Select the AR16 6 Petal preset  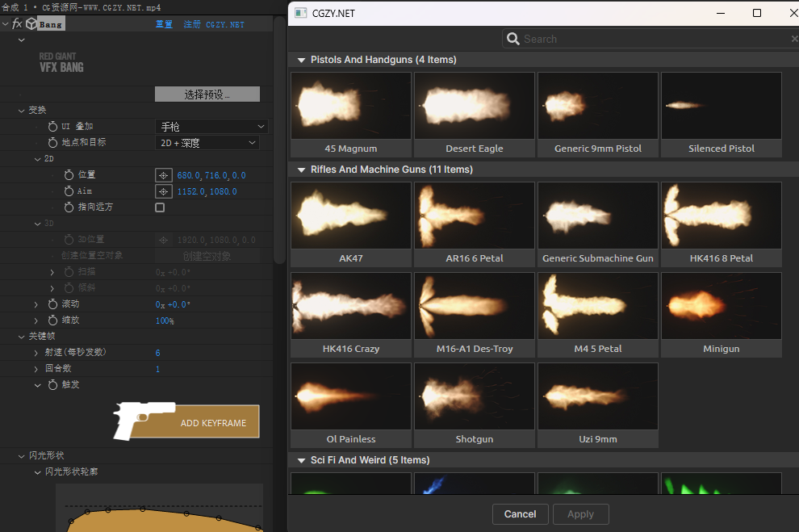pos(475,224)
